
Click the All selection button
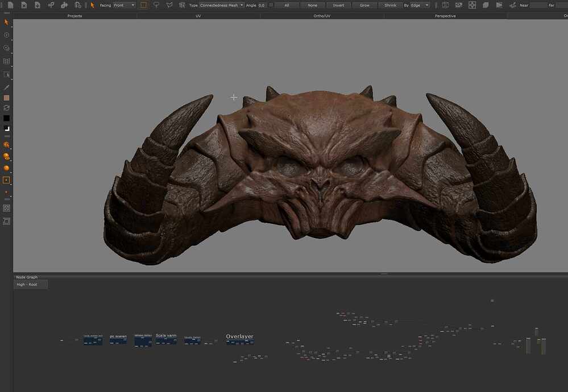tap(287, 6)
